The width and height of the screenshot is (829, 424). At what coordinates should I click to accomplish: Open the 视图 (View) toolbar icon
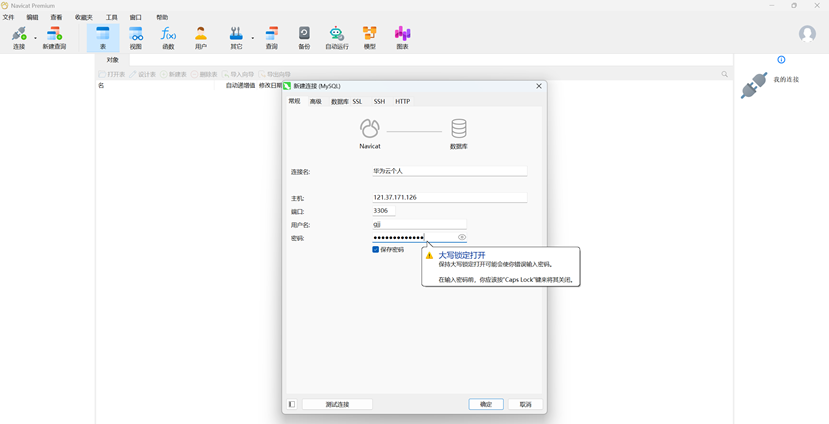coord(136,38)
